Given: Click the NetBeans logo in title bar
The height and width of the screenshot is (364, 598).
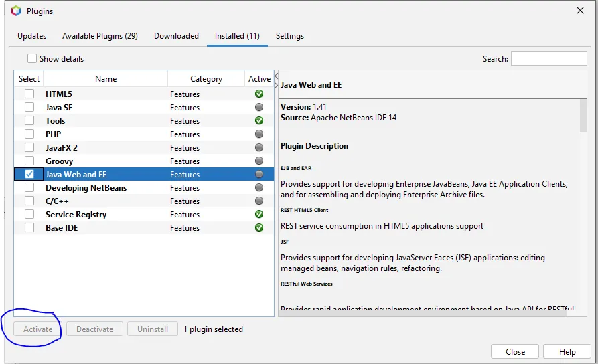Looking at the screenshot, I should (16, 11).
